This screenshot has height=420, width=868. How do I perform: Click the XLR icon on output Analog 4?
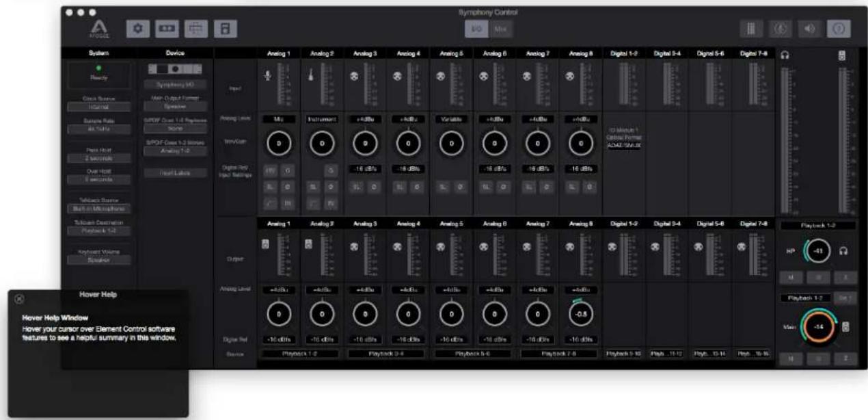[398, 248]
